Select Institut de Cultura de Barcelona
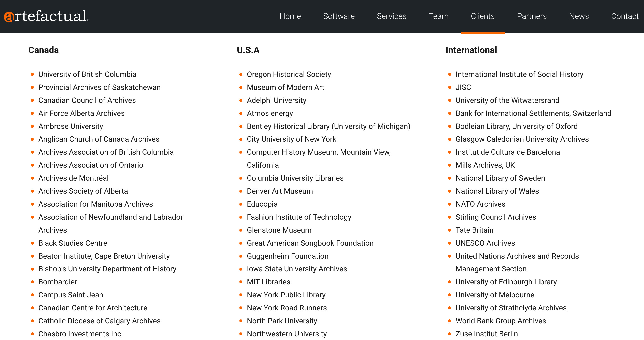644x340 pixels. (x=508, y=152)
